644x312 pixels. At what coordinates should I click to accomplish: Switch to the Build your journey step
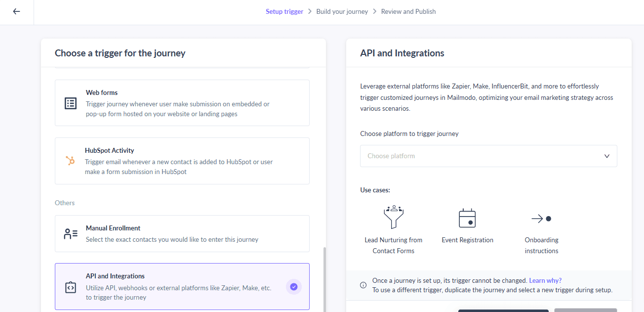pyautogui.click(x=342, y=11)
